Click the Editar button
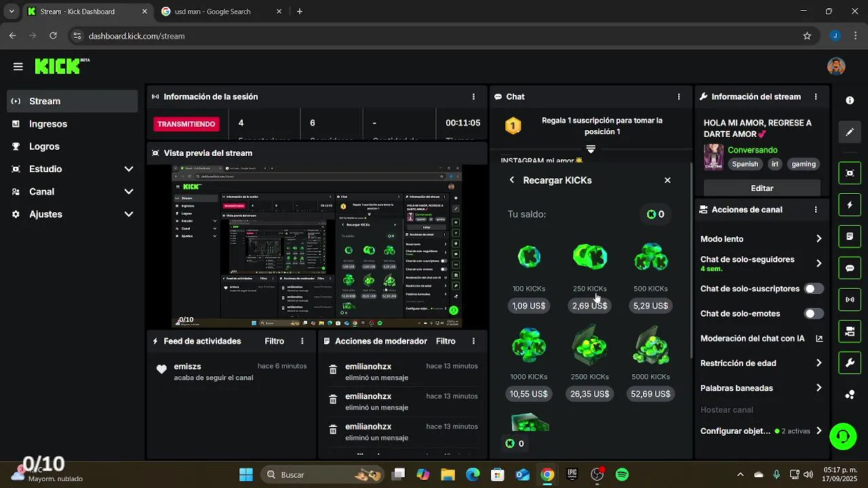Screen dimensions: 868x488 762,188
